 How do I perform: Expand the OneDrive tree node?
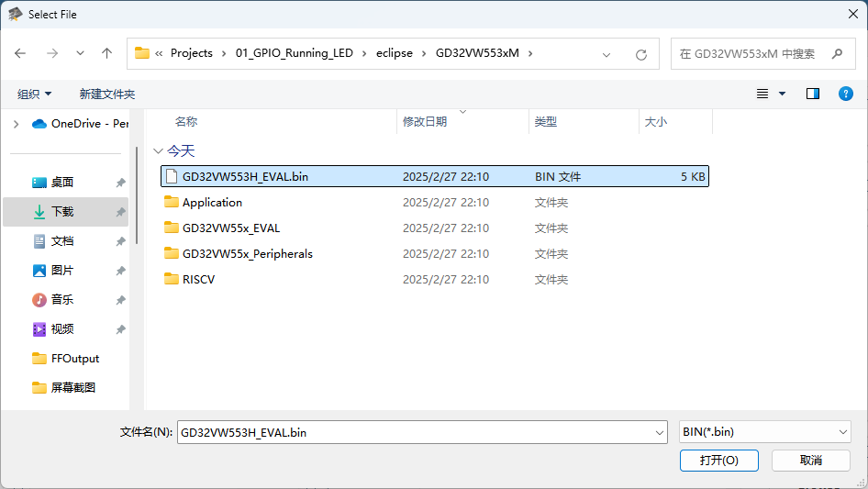tap(16, 124)
